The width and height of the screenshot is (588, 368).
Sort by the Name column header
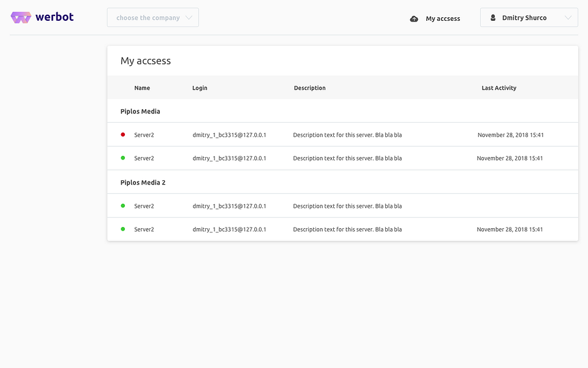[x=142, y=88]
